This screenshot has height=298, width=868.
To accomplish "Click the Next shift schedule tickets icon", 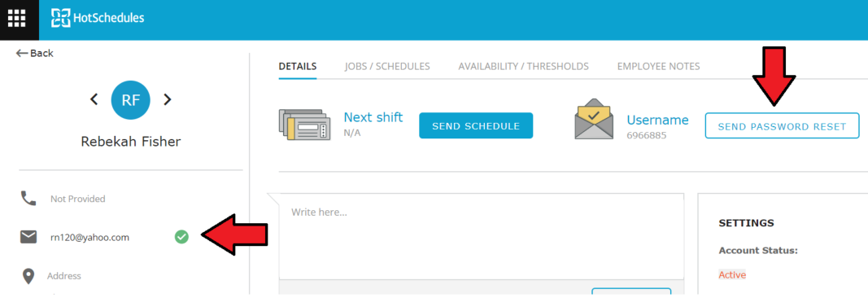I will click(x=304, y=125).
